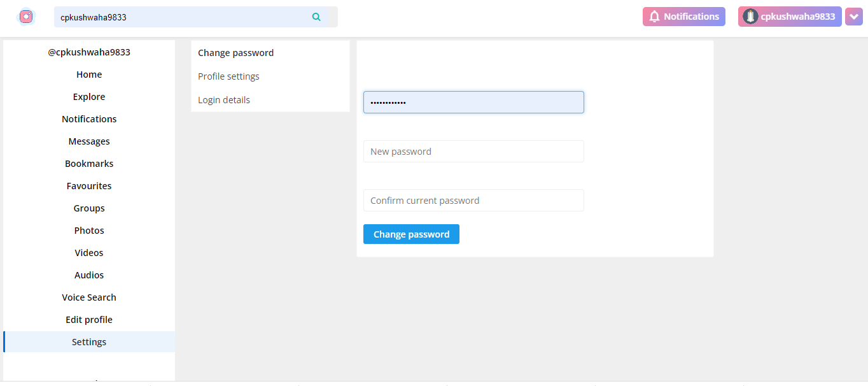Open the Change password section
868x386 pixels.
pos(235,52)
